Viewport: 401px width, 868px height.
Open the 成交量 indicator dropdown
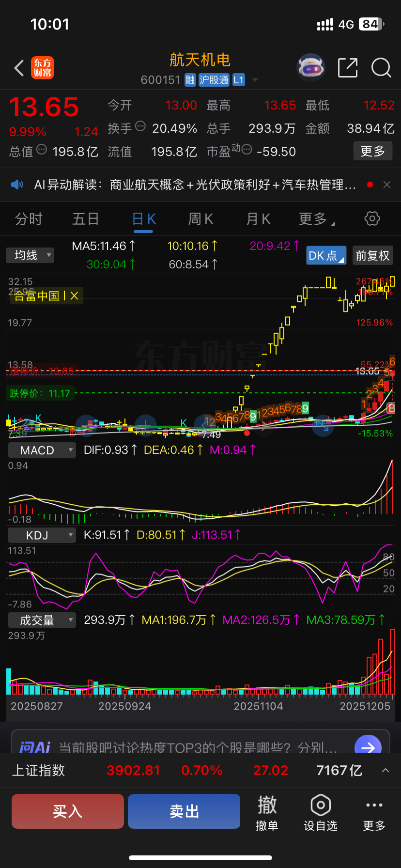[x=42, y=620]
